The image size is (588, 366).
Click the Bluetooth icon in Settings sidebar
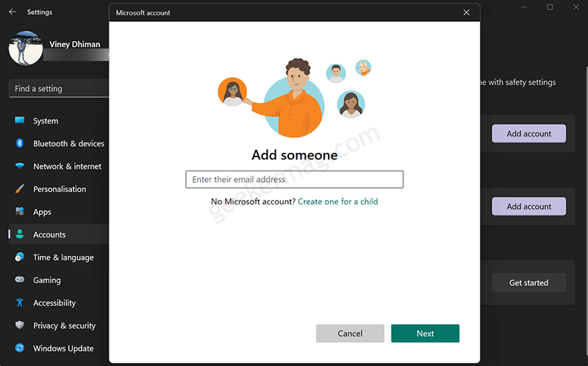tap(20, 143)
